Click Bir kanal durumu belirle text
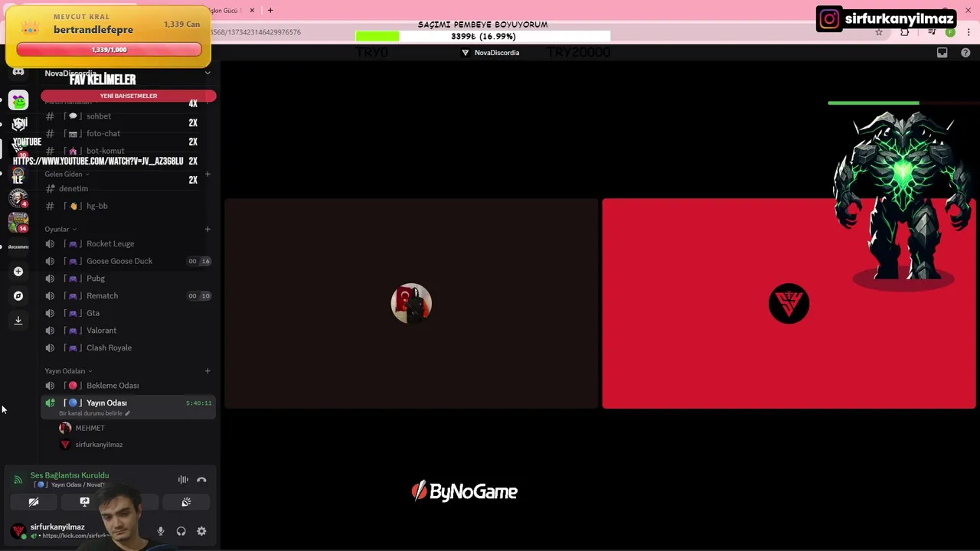 click(90, 413)
